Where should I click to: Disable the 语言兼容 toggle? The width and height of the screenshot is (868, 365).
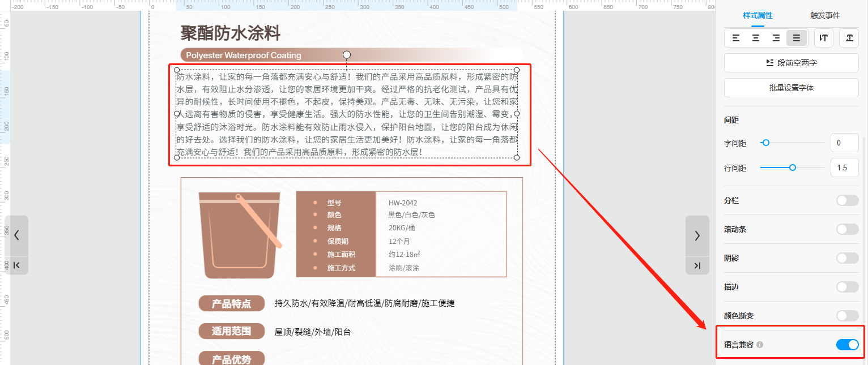coord(847,345)
